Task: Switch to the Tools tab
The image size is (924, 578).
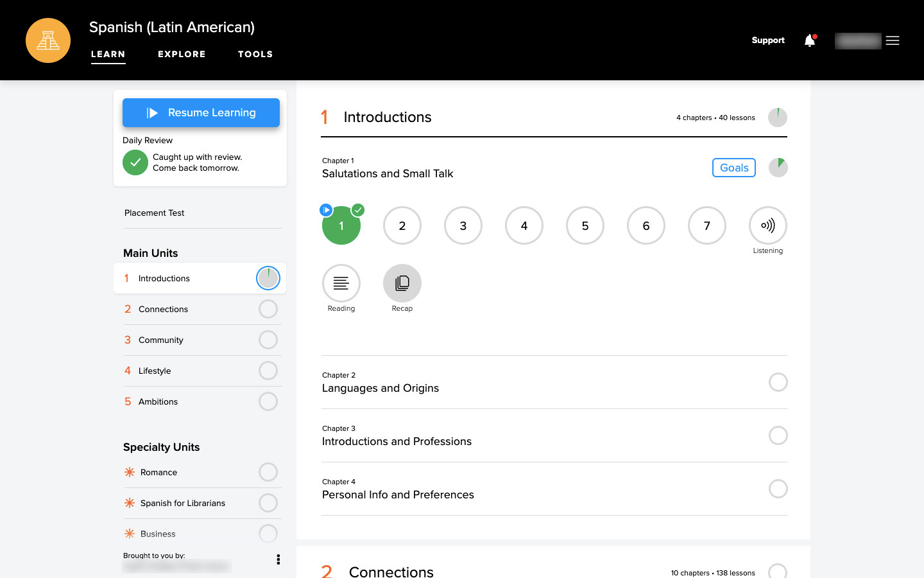Action: click(255, 55)
